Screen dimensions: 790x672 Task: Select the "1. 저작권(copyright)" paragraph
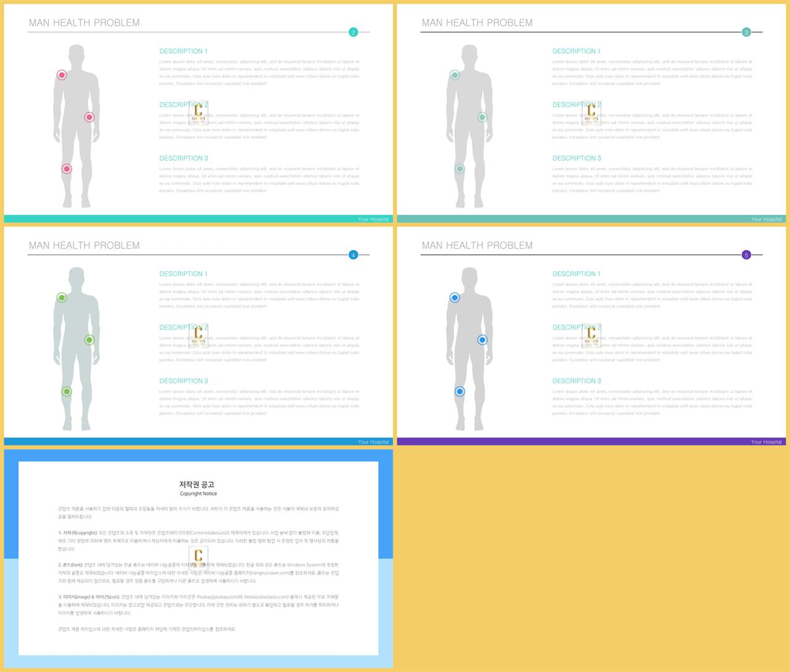pos(199,541)
